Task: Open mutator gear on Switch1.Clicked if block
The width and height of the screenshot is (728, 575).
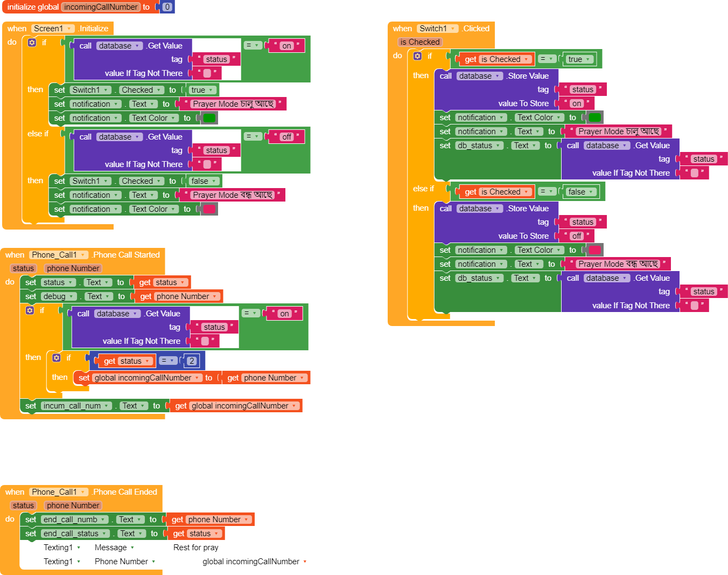Action: (417, 56)
